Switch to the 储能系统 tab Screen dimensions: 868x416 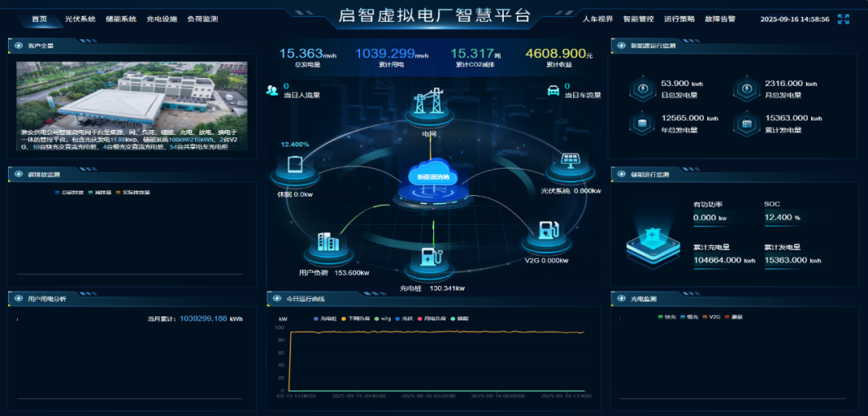pos(121,18)
